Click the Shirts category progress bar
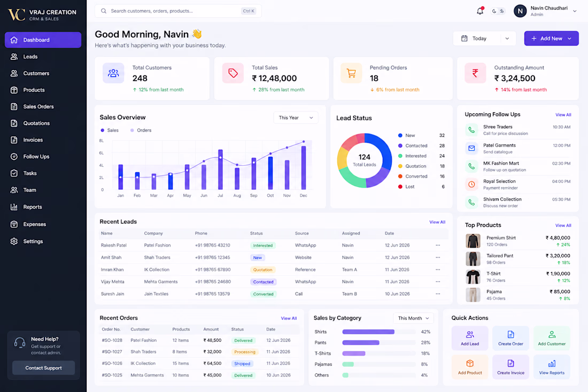 (x=379, y=332)
